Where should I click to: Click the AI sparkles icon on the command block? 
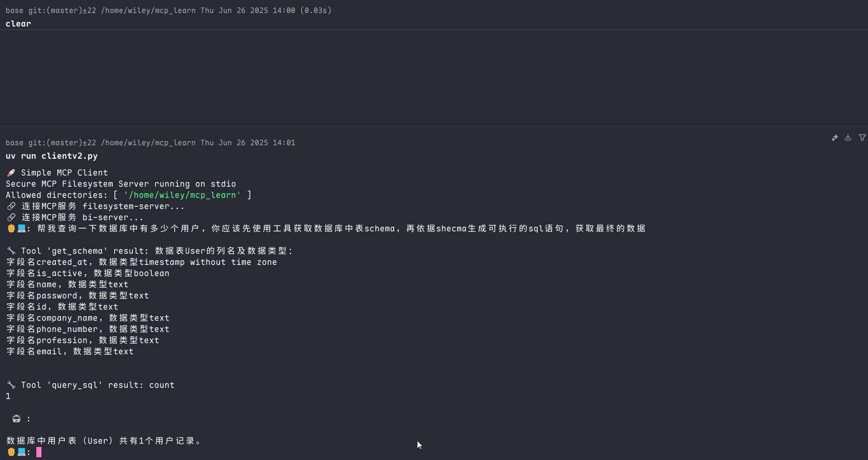coord(834,137)
